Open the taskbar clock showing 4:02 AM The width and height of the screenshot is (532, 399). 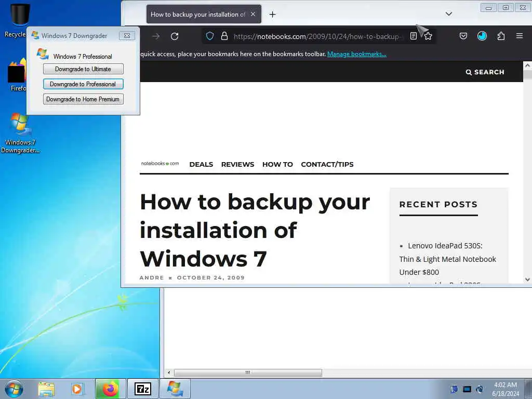[506, 389]
